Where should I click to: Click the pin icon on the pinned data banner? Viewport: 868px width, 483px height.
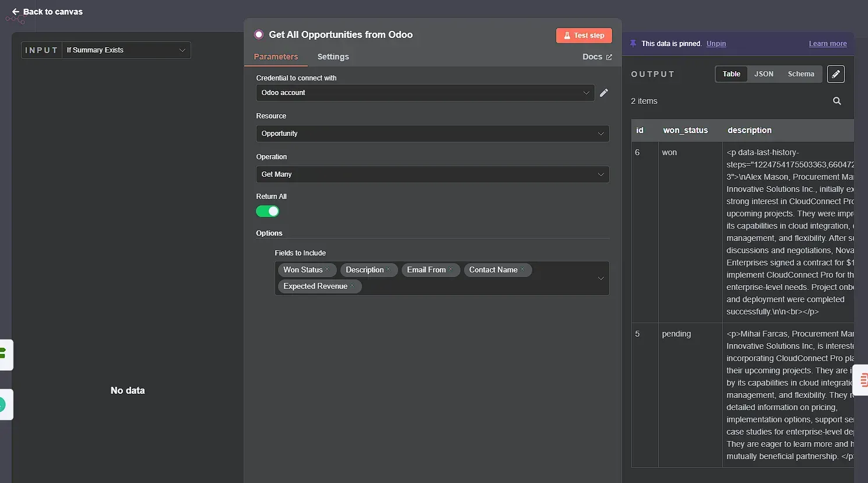point(634,43)
